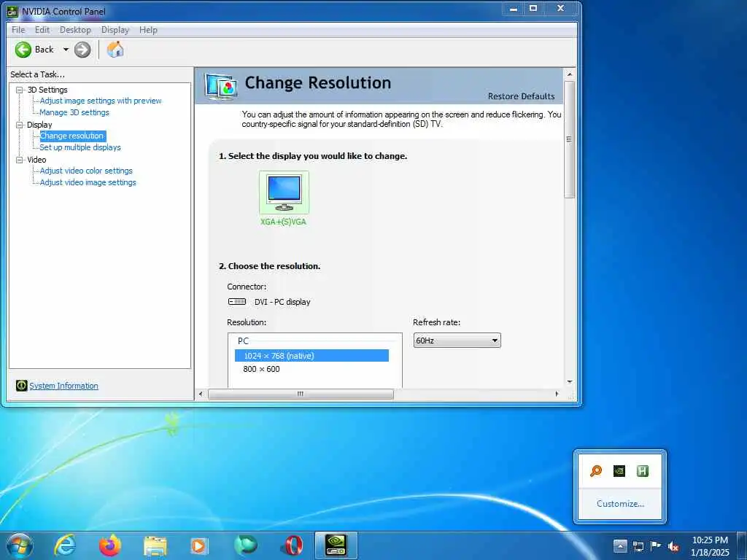Image resolution: width=747 pixels, height=560 pixels.
Task: Open the Refresh rate 60Hz dropdown
Action: [457, 341]
